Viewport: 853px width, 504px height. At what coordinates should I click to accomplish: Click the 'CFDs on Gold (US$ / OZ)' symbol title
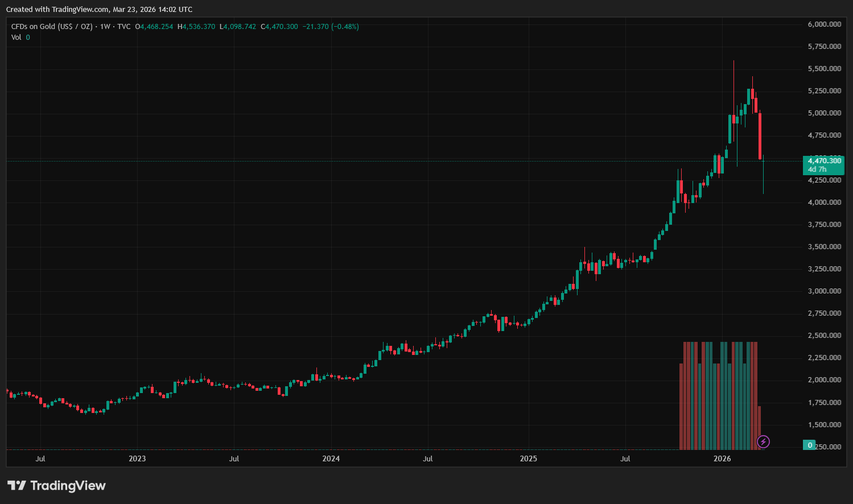51,27
